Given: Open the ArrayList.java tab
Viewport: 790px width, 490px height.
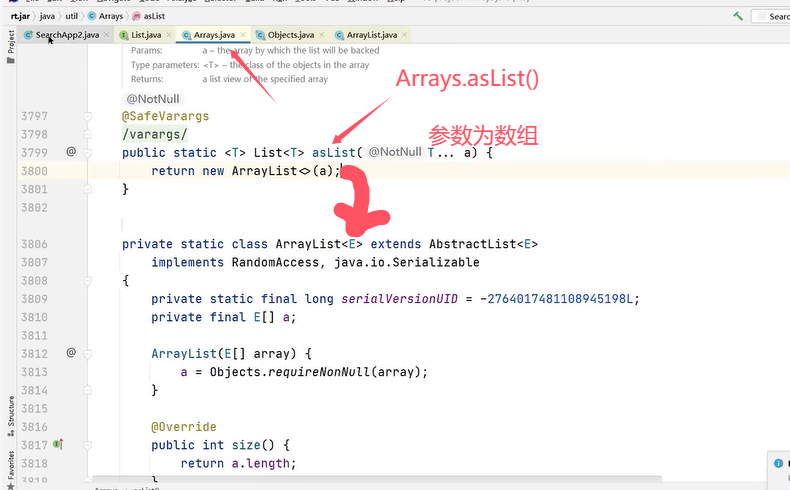Looking at the screenshot, I should [x=371, y=35].
